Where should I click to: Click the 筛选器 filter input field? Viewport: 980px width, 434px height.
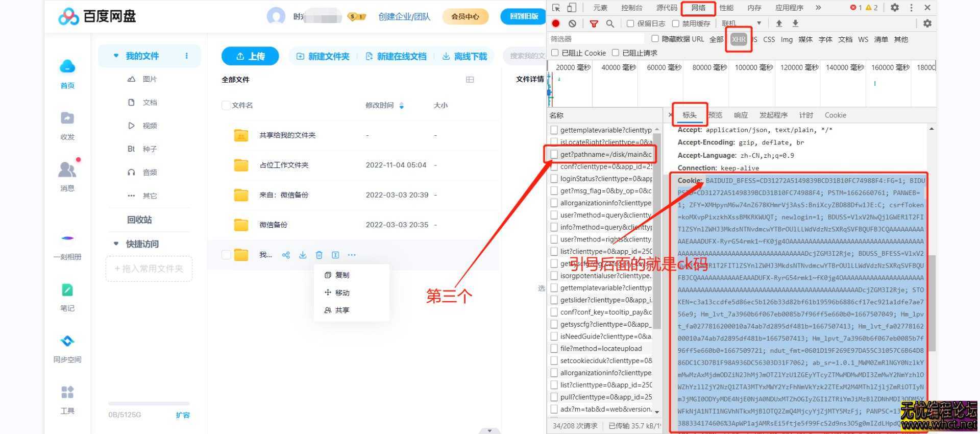(x=595, y=39)
